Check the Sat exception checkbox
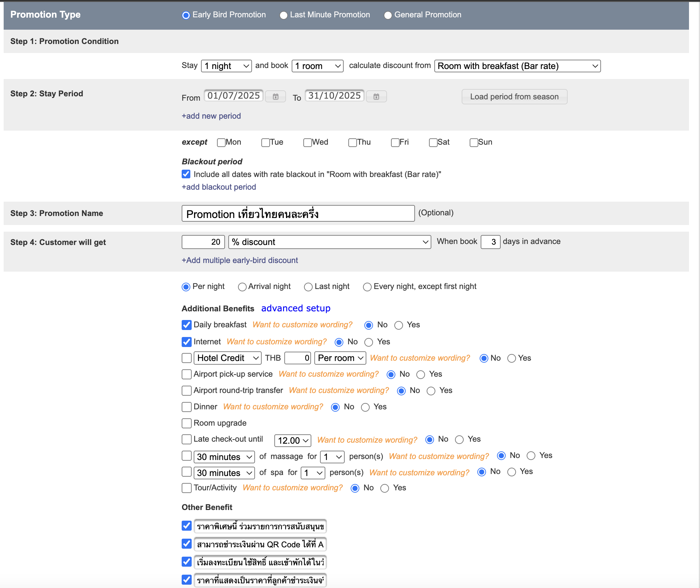Viewport: 700px width, 588px height. pos(433,143)
